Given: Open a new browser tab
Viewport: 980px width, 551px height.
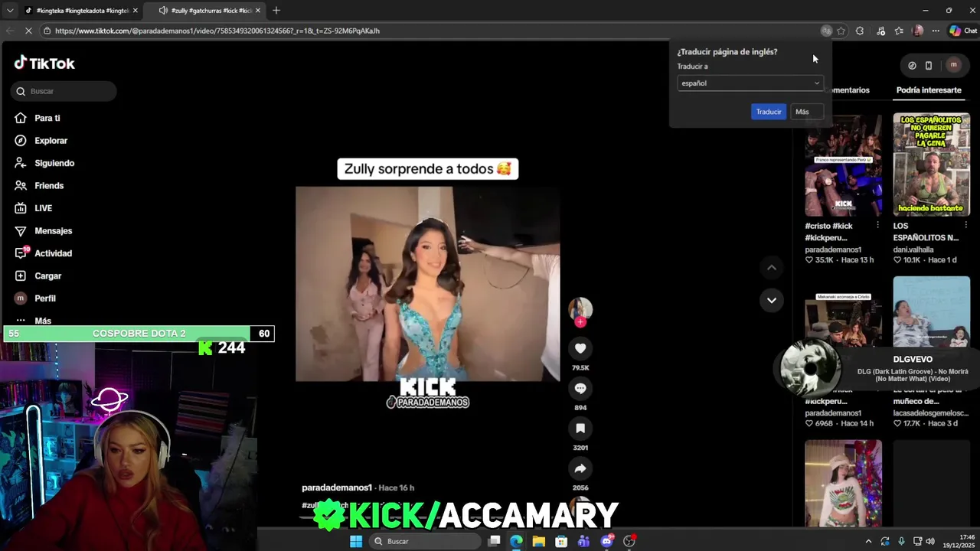Looking at the screenshot, I should pos(276,11).
